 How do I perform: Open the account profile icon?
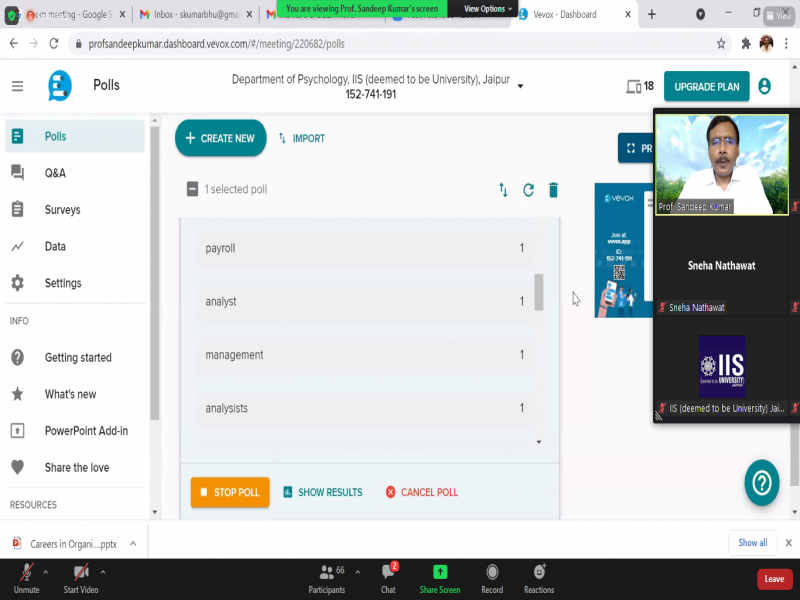tap(765, 86)
